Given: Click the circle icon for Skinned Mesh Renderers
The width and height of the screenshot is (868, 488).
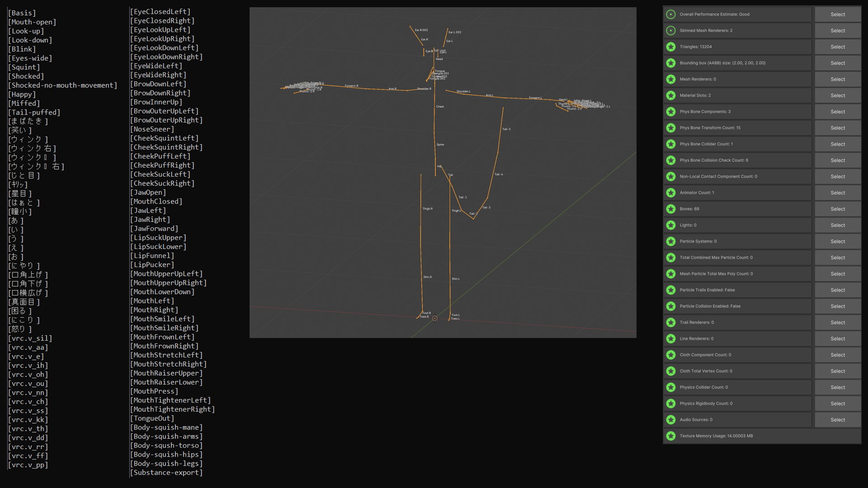Looking at the screenshot, I should (671, 30).
